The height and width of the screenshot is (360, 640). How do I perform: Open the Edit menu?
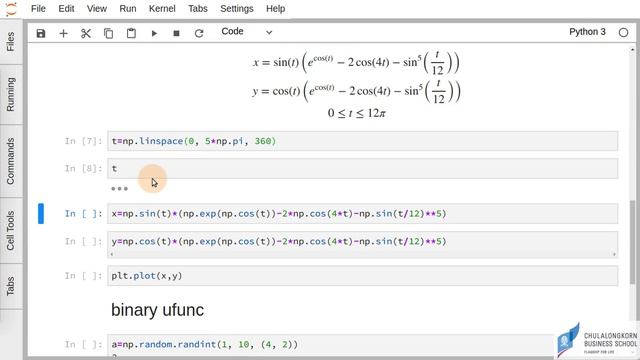[66, 9]
